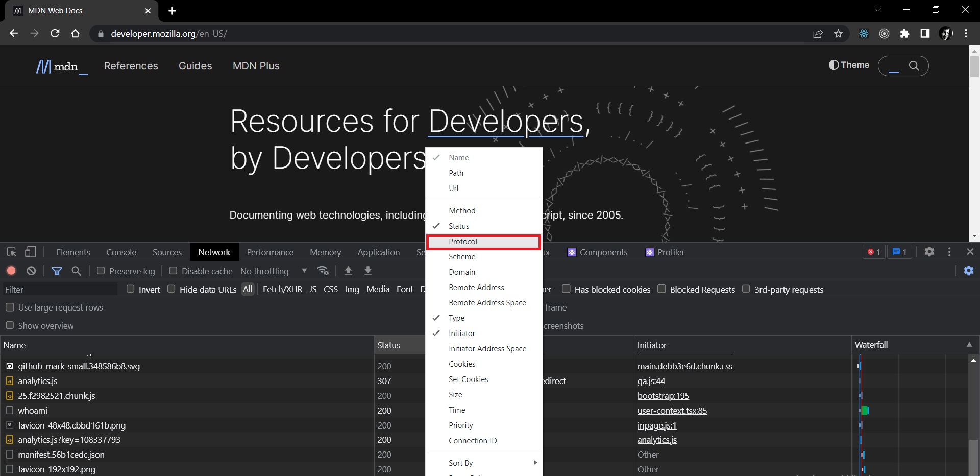Viewport: 980px width, 476px height.
Task: Tick Blocked Requests checkbox
Action: [x=661, y=289]
